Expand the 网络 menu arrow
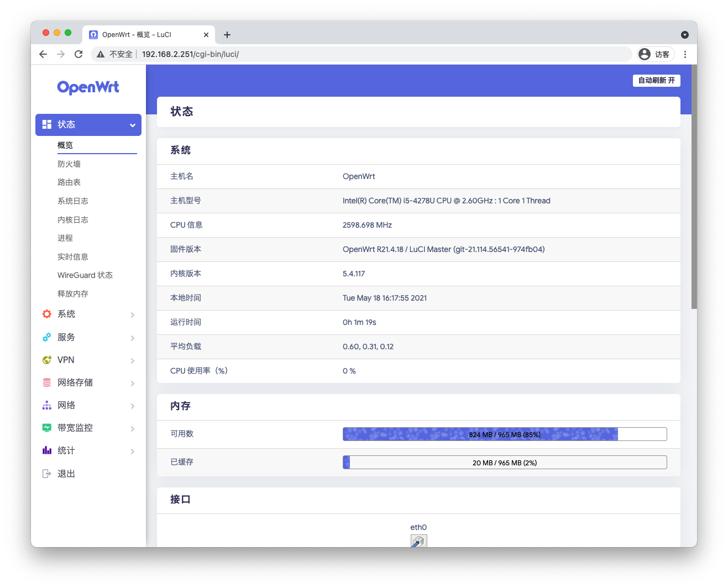Viewport: 728px width, 588px height. (133, 406)
